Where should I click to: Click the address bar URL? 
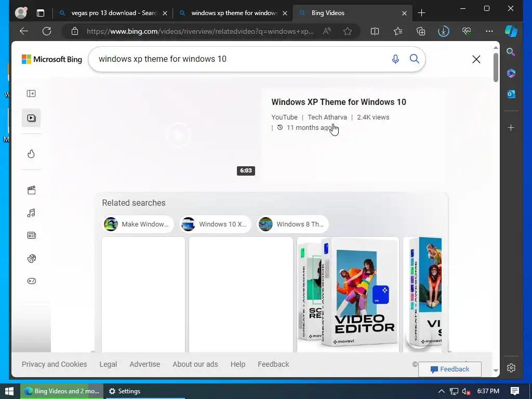pyautogui.click(x=200, y=31)
